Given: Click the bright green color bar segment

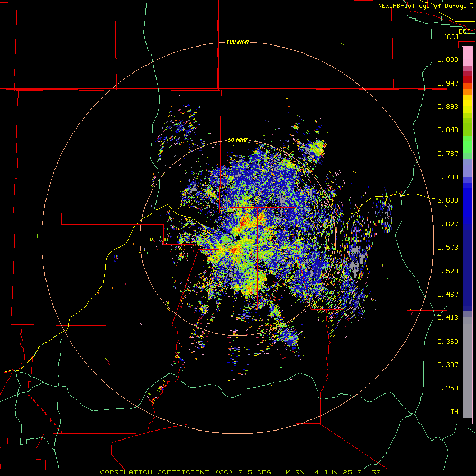Looking at the screenshot, I should (x=467, y=144).
